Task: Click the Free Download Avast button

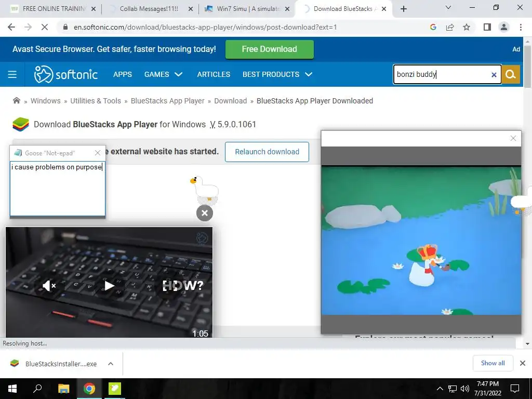Action: click(270, 49)
